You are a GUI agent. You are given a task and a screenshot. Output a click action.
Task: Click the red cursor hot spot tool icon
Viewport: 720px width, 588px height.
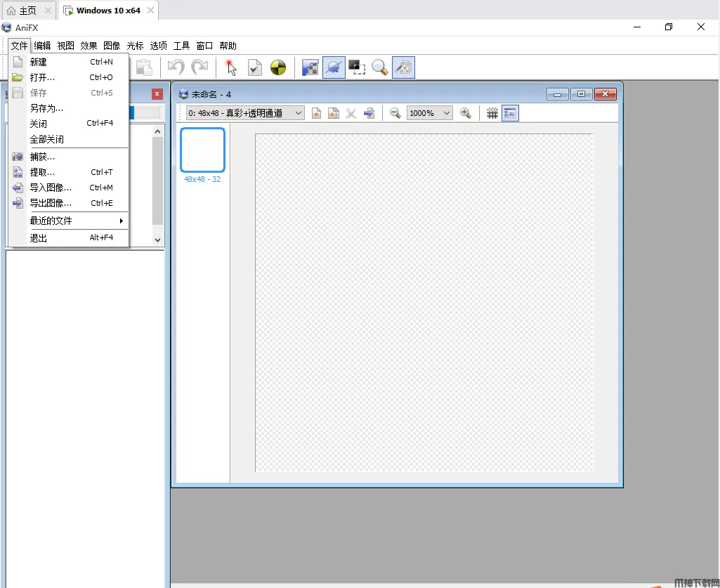click(231, 67)
